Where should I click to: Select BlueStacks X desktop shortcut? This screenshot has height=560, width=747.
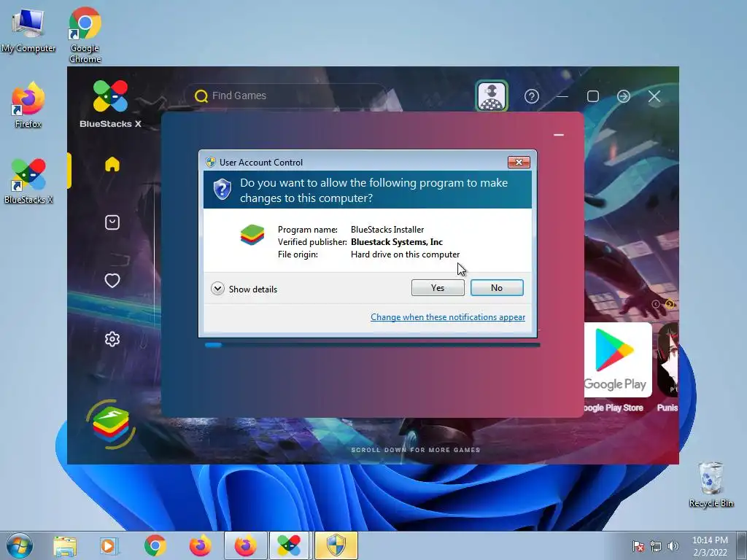[x=28, y=182]
